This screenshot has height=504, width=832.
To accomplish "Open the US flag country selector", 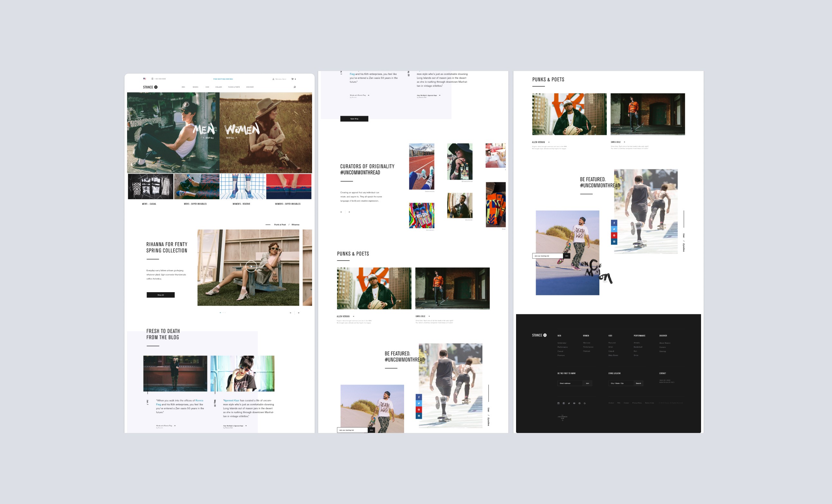I will tap(144, 79).
